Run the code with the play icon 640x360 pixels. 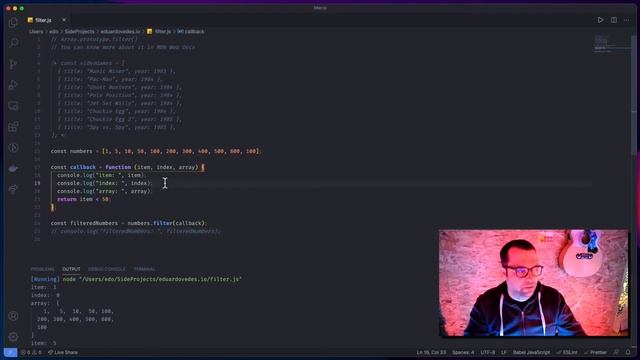[600, 20]
